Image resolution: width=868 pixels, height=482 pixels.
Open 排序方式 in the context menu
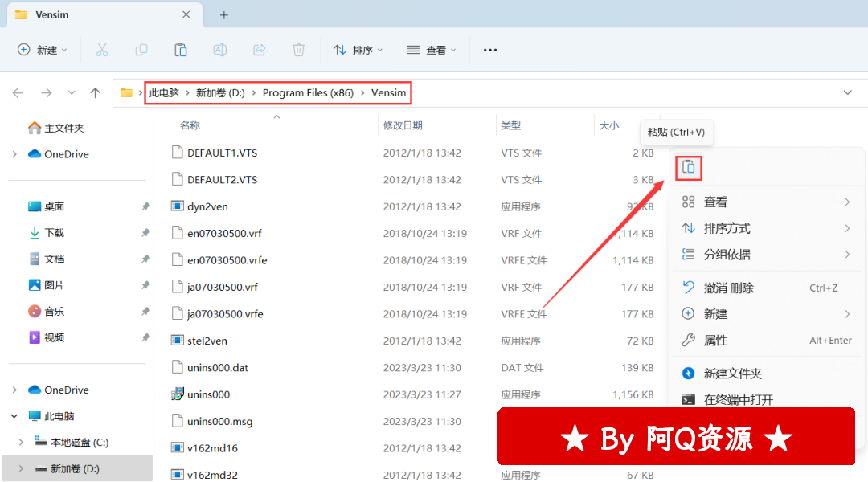click(767, 228)
